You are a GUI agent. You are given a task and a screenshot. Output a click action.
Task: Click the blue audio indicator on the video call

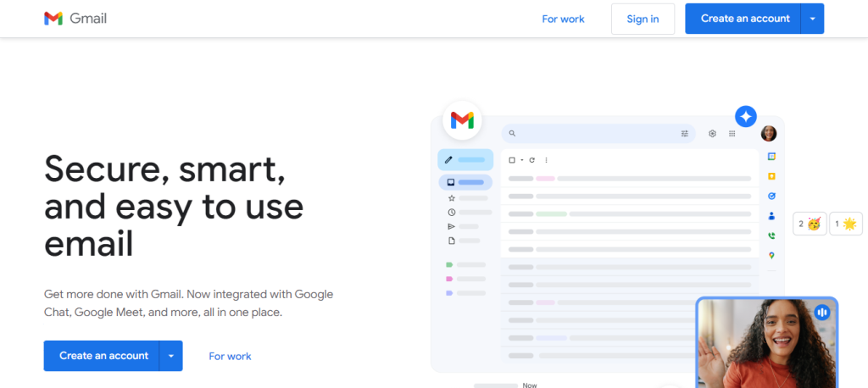[822, 313]
